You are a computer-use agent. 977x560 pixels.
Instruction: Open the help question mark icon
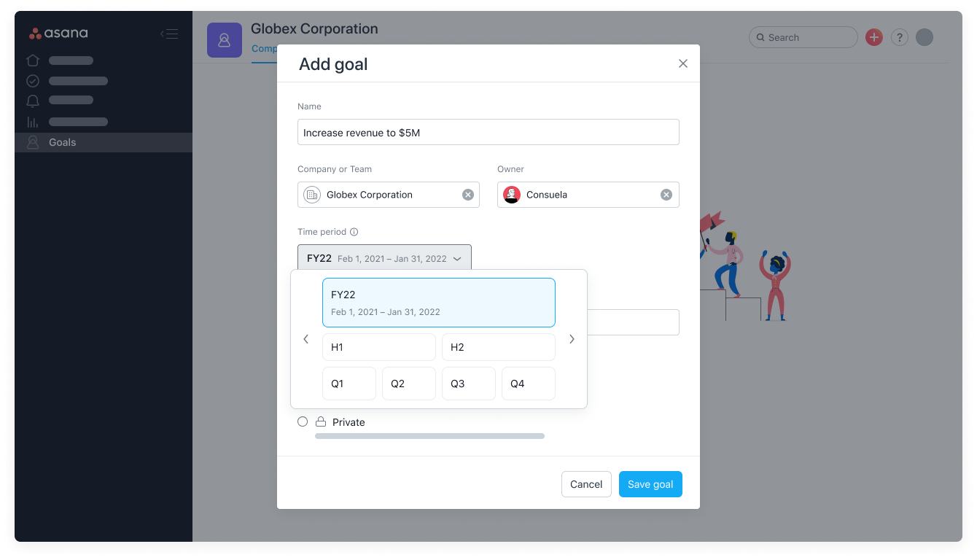900,37
